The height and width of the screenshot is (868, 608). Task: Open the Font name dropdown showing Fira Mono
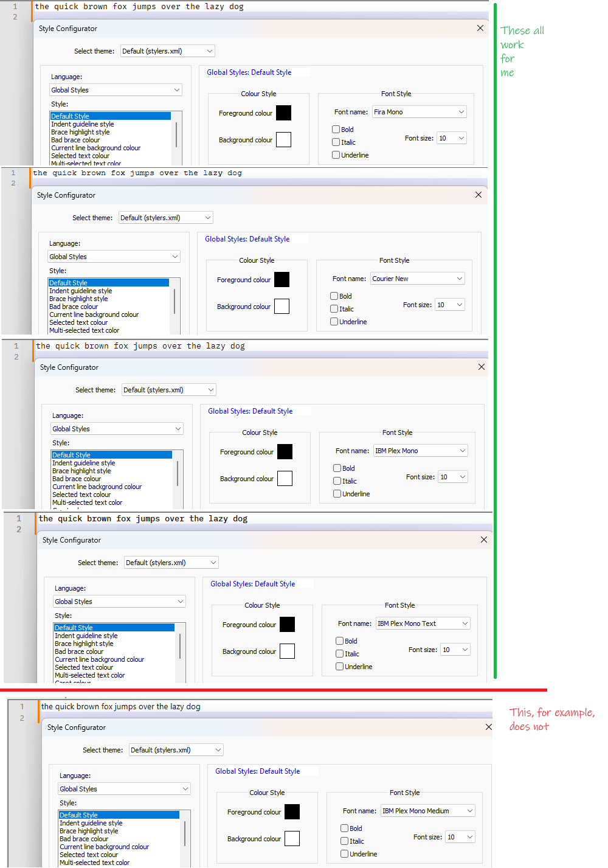419,112
